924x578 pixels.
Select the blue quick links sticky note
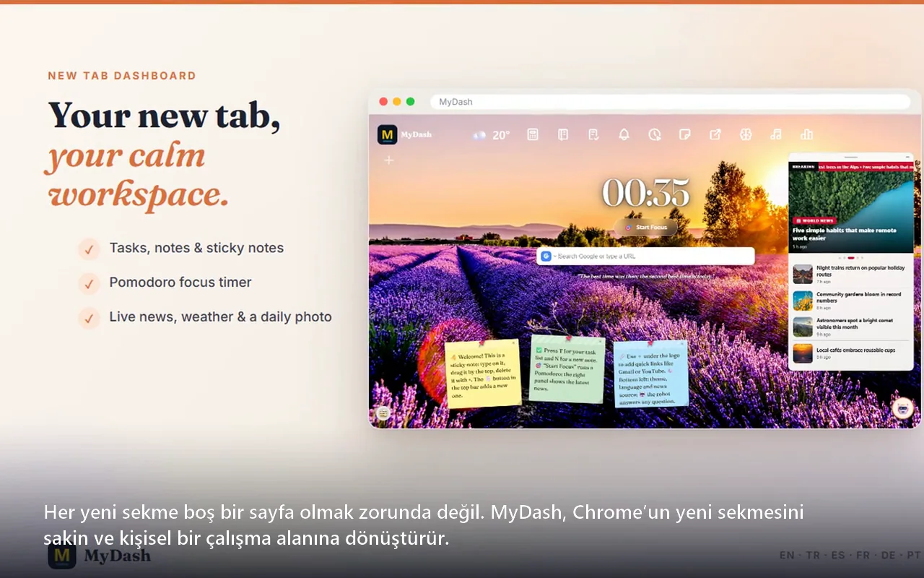(x=651, y=374)
